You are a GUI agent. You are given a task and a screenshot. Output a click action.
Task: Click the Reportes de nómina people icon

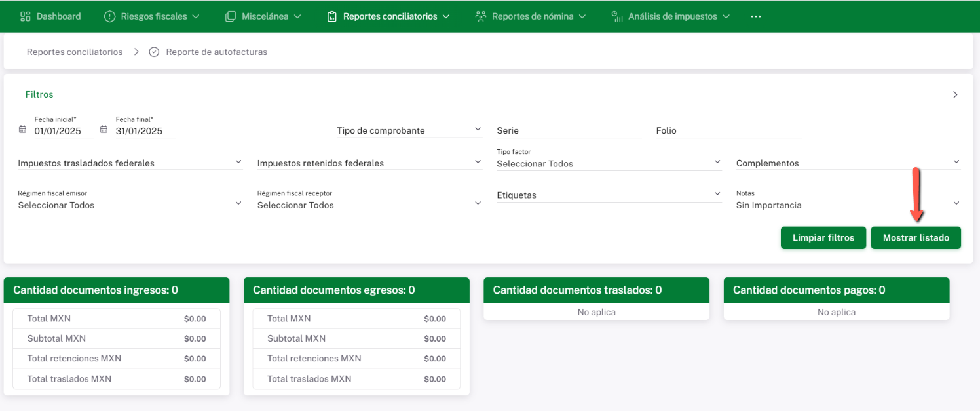pyautogui.click(x=481, y=16)
